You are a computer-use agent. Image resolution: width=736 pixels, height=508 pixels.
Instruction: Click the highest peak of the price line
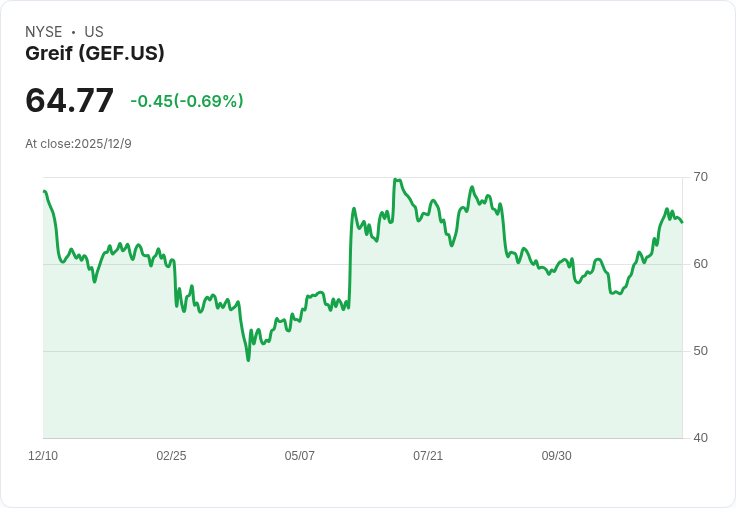(x=395, y=179)
